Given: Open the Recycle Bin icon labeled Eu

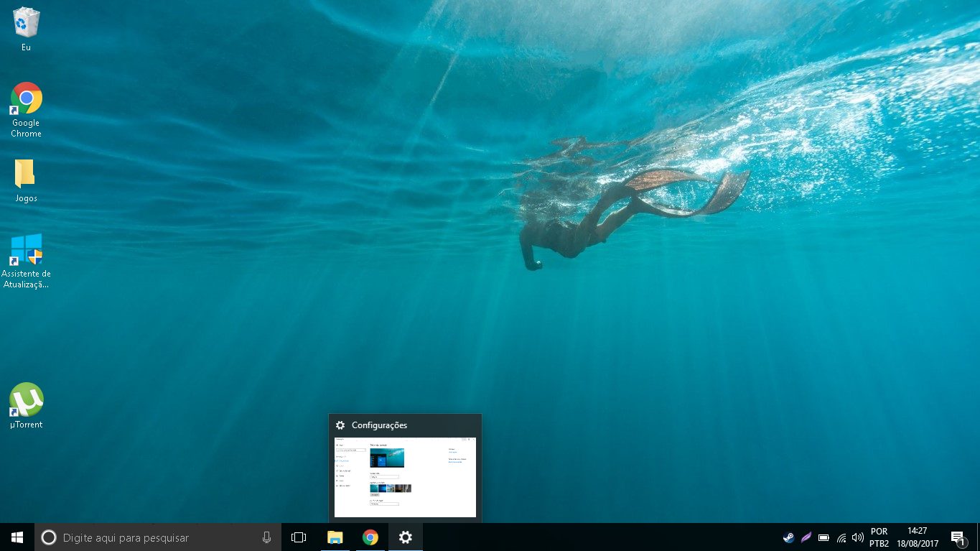Looking at the screenshot, I should tap(26, 29).
